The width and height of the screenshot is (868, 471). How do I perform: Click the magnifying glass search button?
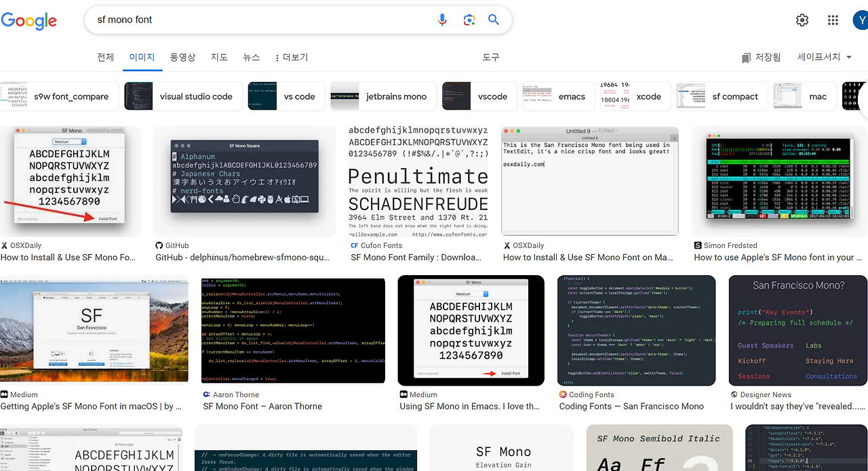494,20
